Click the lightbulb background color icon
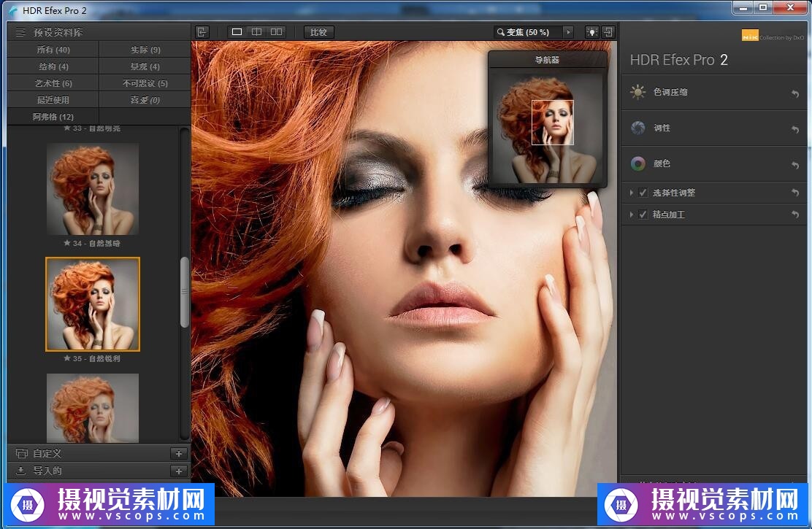The image size is (812, 529). (591, 32)
